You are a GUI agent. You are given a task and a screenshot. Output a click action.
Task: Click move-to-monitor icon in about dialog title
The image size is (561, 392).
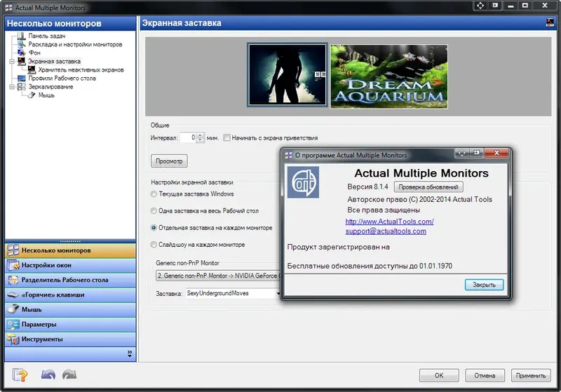pos(462,153)
